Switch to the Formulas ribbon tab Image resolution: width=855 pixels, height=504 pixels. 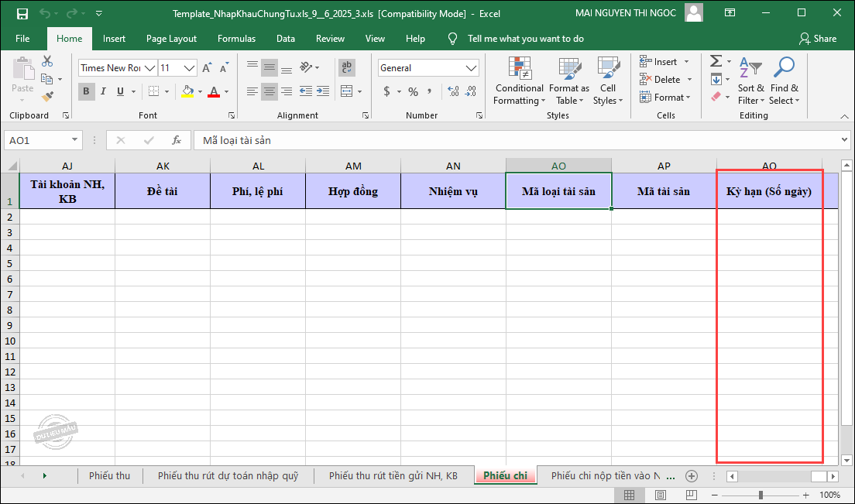237,39
